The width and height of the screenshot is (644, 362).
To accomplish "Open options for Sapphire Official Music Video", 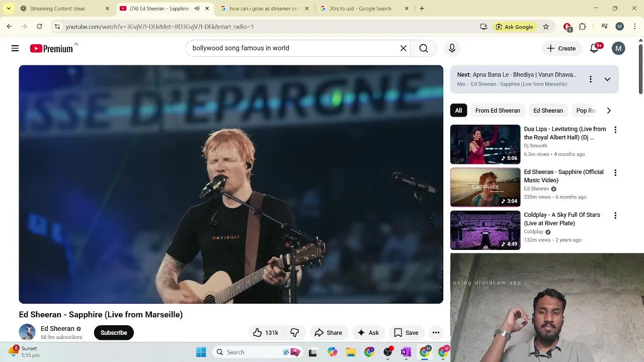I will click(615, 172).
